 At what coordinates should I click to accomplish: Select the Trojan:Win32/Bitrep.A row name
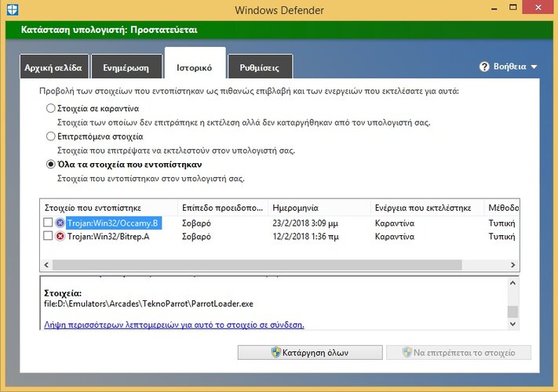tap(108, 236)
